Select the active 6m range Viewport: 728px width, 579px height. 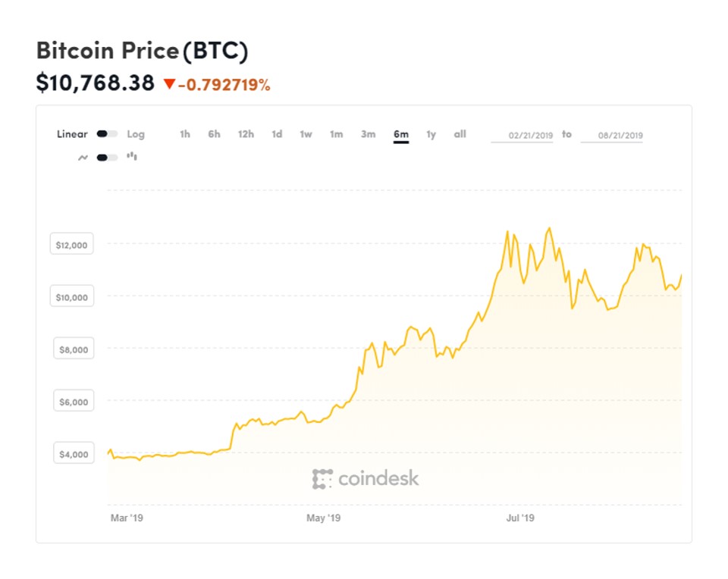click(400, 135)
